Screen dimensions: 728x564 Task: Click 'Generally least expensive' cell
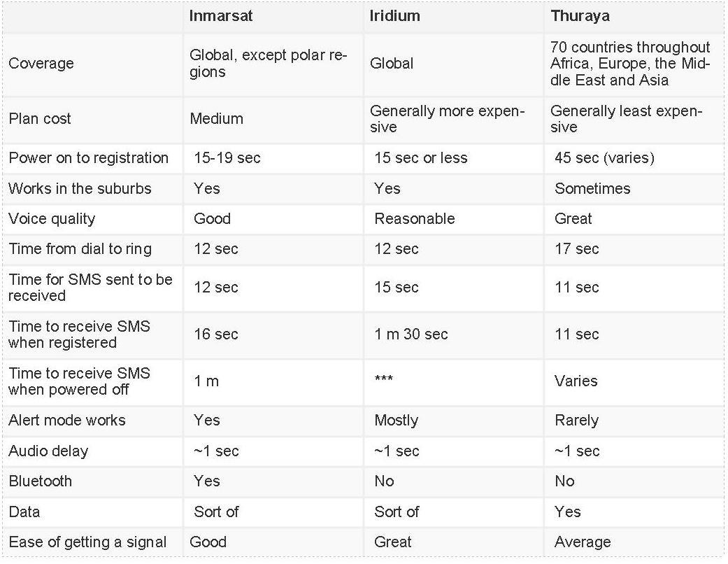point(626,119)
